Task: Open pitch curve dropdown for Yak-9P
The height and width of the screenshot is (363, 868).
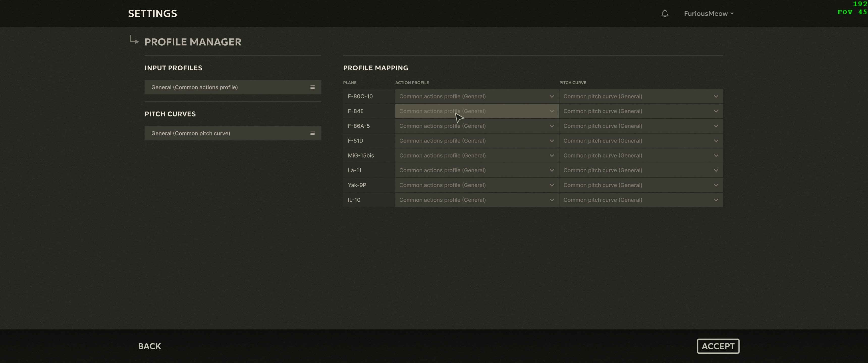Action: 641,185
